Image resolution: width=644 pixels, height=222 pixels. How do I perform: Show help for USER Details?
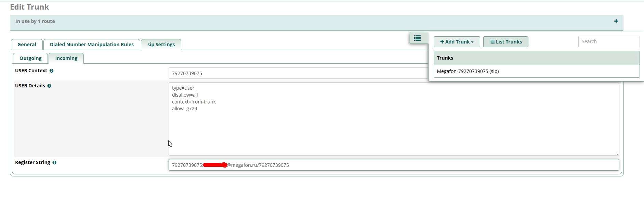(49, 86)
